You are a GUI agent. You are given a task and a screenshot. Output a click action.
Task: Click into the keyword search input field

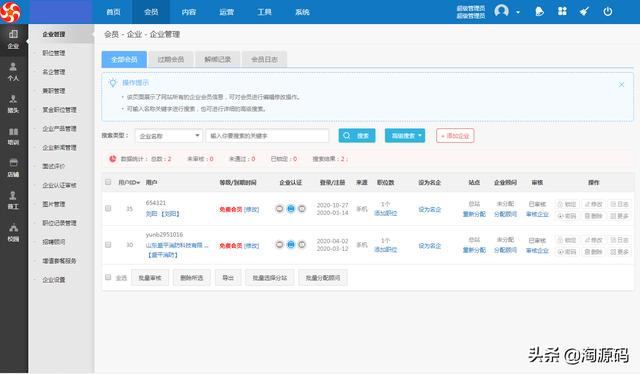click(x=267, y=136)
